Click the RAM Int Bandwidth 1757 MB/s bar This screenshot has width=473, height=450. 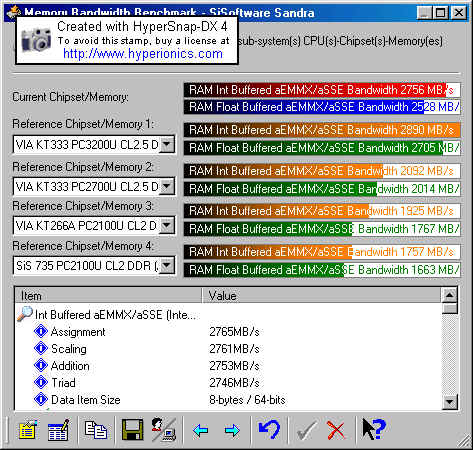point(322,252)
